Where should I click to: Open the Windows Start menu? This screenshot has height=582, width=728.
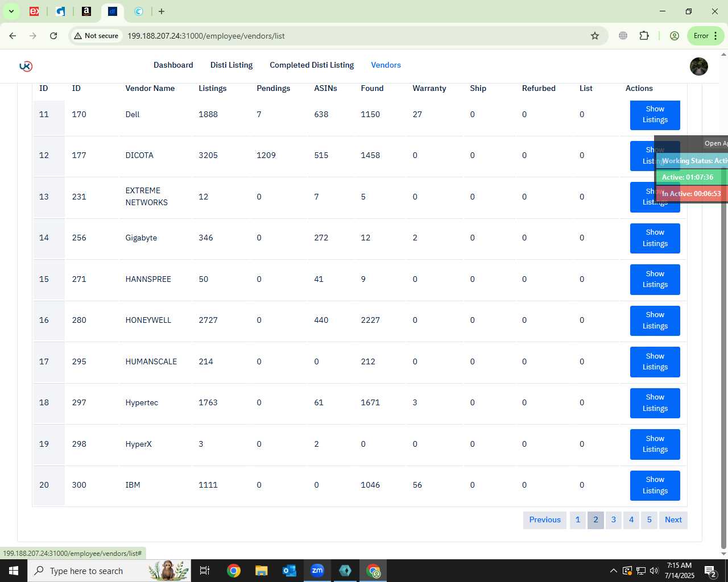(14, 571)
